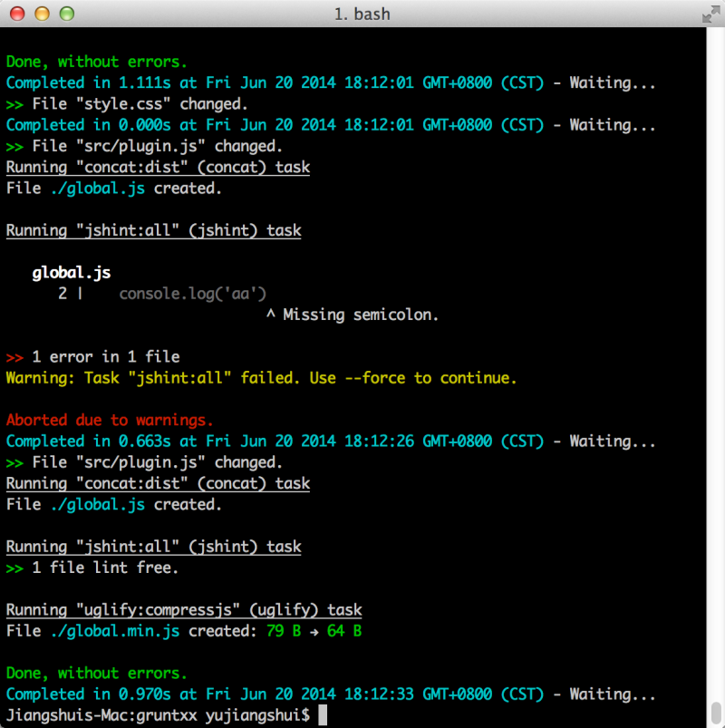This screenshot has width=725, height=728.
Task: Click the terminal cursor block after the prompt
Action: 323,715
